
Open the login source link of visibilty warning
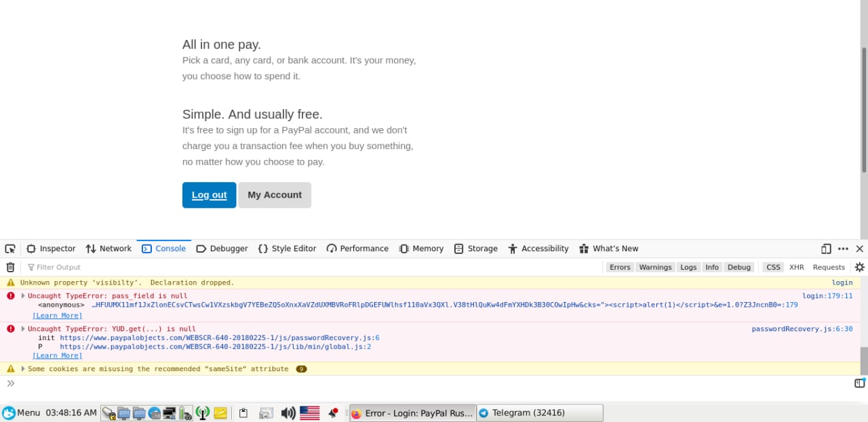(x=842, y=282)
